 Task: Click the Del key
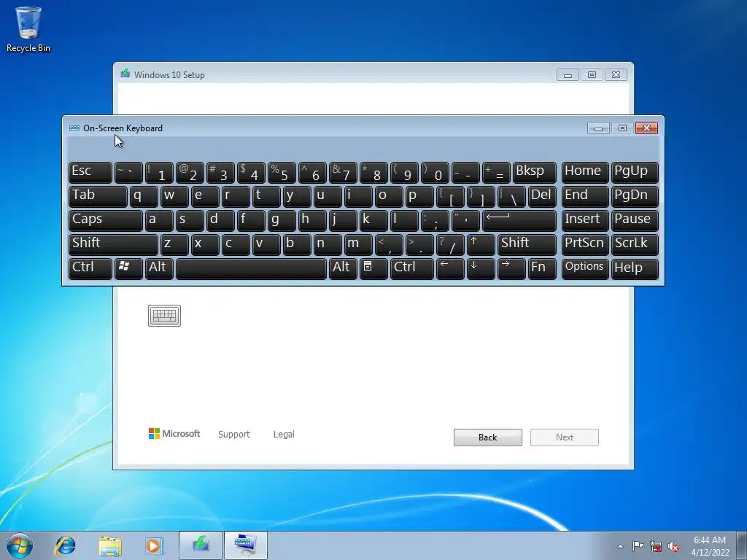tap(542, 197)
